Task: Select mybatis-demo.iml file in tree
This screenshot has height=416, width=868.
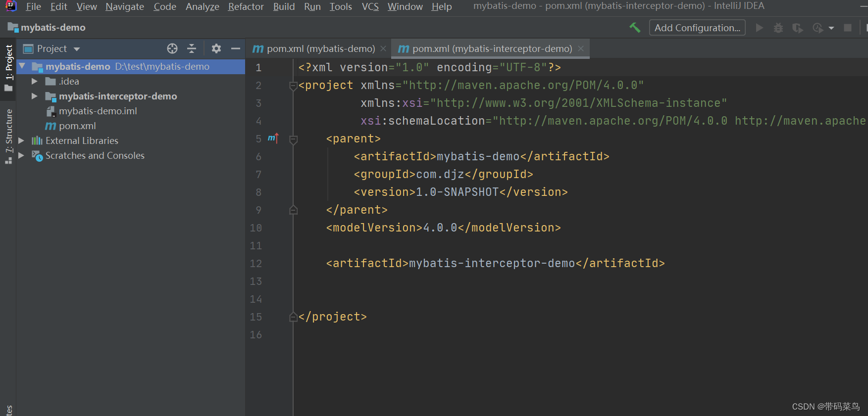Action: [98, 111]
